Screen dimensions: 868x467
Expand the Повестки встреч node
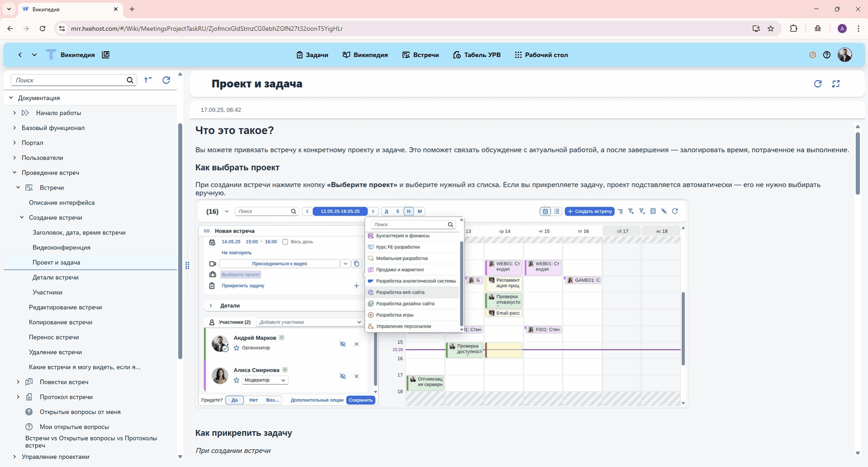click(18, 382)
